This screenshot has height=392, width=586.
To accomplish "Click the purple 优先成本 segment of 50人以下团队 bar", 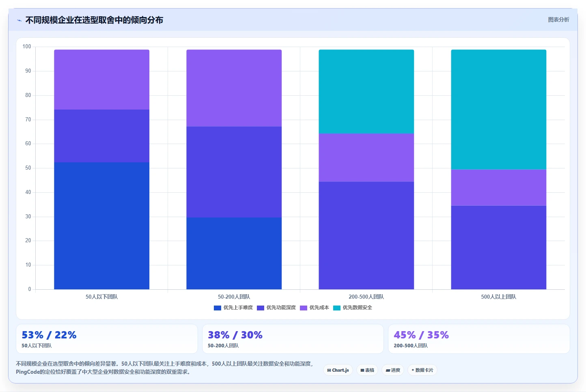I will point(101,80).
